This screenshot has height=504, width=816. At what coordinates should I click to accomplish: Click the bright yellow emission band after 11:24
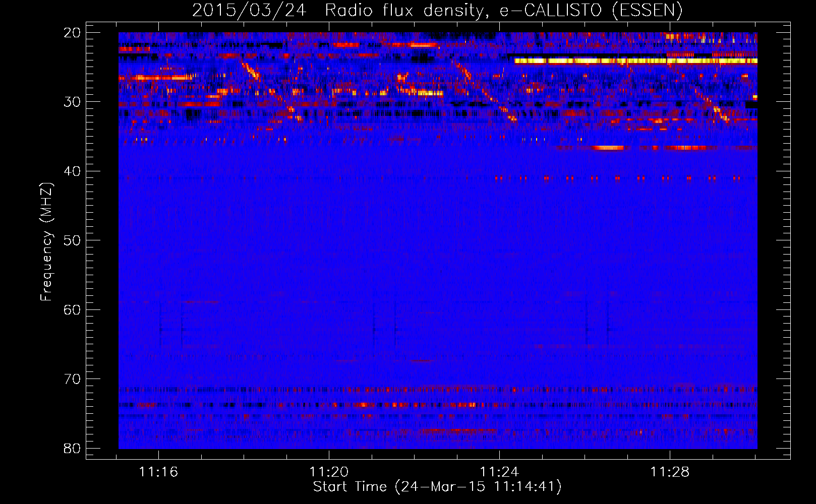(x=635, y=61)
